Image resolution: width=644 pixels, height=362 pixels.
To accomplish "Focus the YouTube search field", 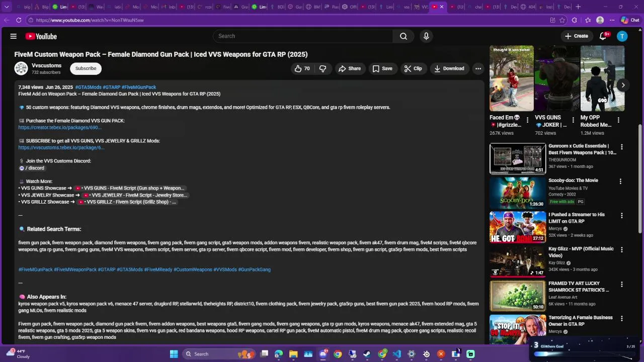I will [303, 36].
